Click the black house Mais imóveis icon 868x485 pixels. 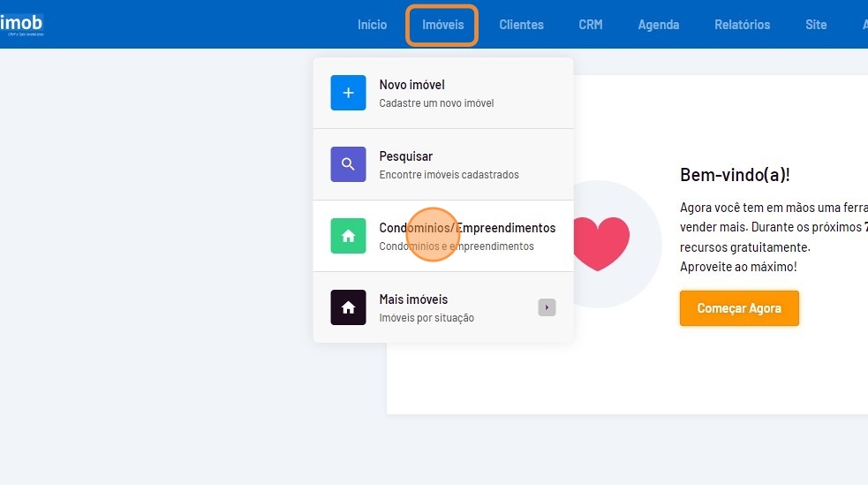pyautogui.click(x=348, y=307)
